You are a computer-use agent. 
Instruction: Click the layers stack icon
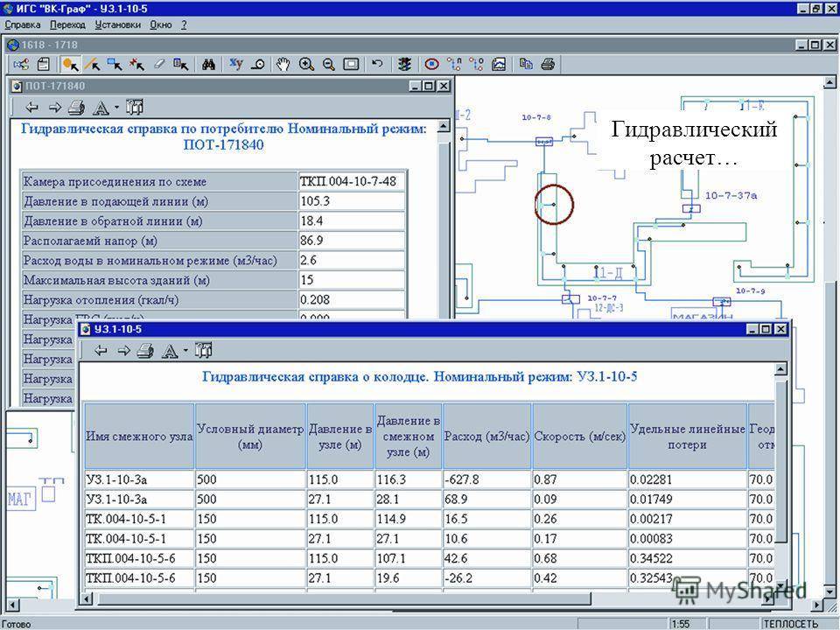tap(404, 64)
